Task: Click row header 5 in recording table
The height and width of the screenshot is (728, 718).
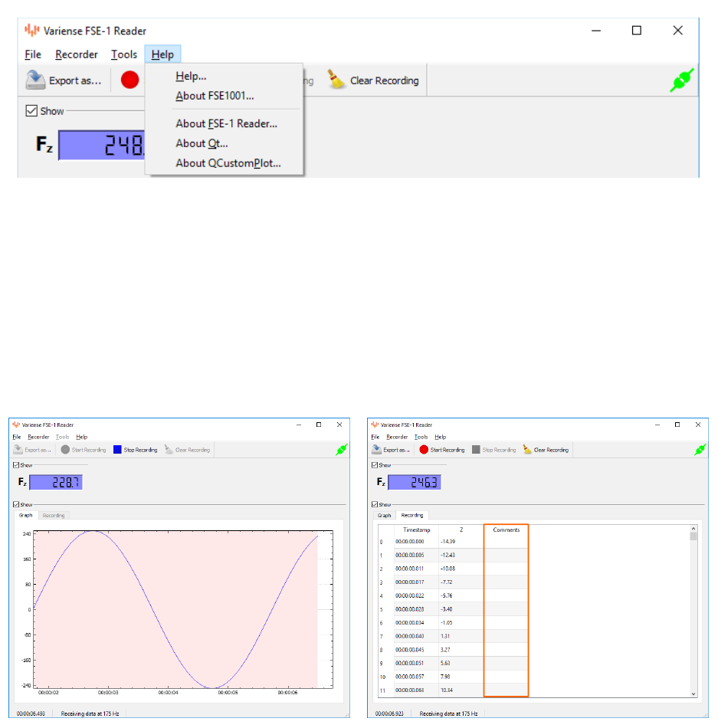Action: (382, 609)
